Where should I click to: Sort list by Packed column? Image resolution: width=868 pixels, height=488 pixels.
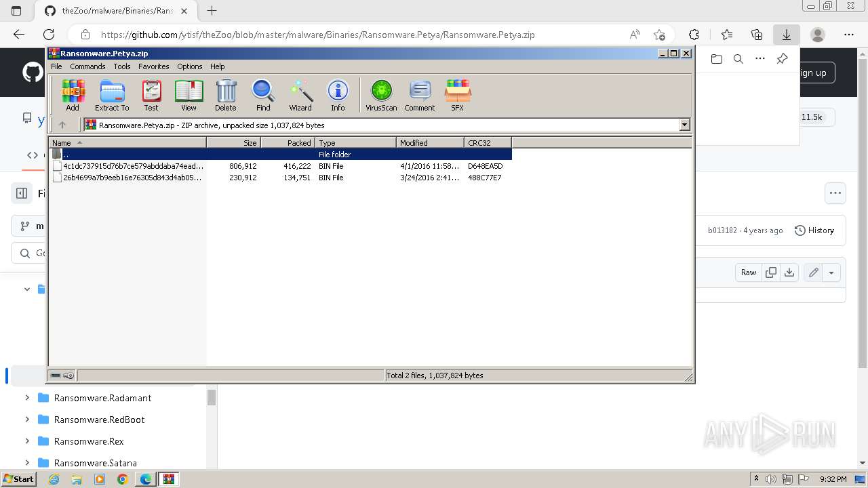point(288,142)
